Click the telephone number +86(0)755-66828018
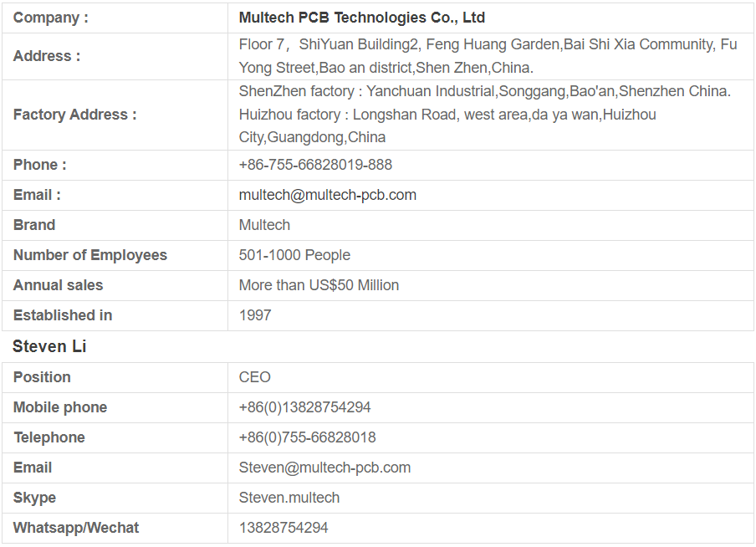The width and height of the screenshot is (756, 547). click(x=307, y=437)
